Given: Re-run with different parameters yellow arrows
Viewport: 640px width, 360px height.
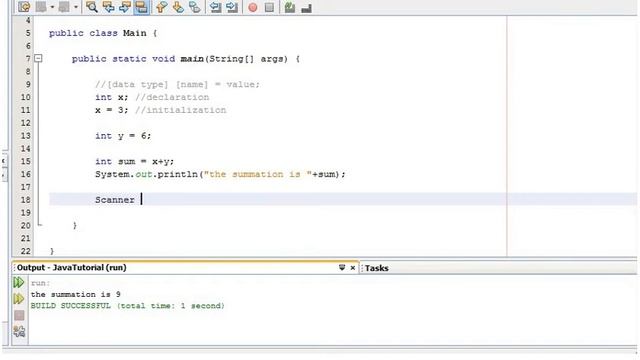Looking at the screenshot, I should coord(19,299).
